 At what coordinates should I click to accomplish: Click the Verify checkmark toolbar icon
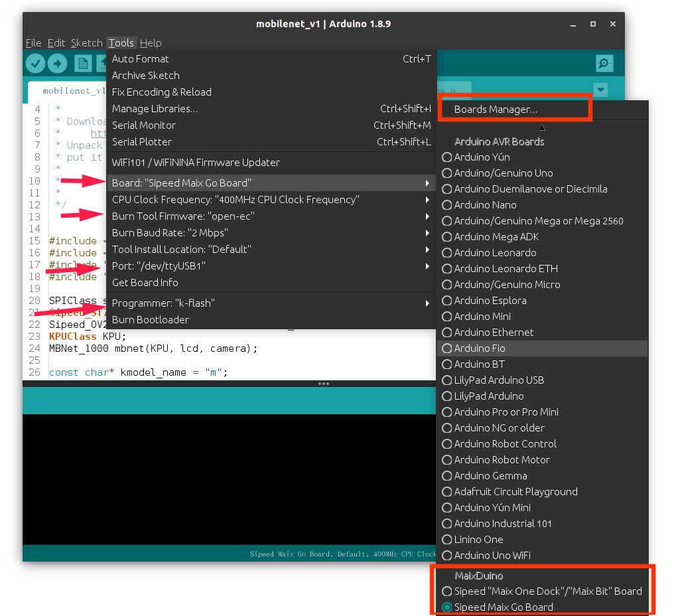[x=35, y=64]
